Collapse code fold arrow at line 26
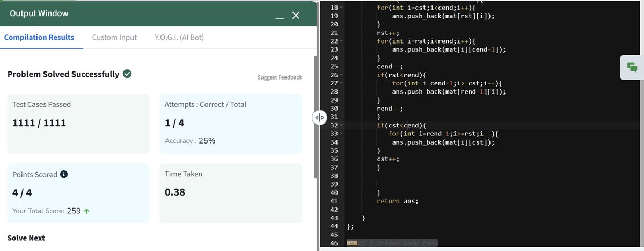 341,75
